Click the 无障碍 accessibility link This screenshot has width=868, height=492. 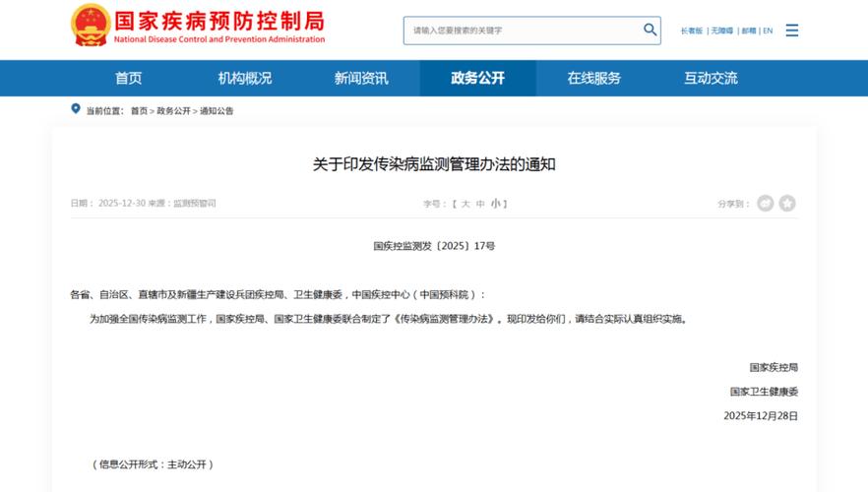click(722, 31)
